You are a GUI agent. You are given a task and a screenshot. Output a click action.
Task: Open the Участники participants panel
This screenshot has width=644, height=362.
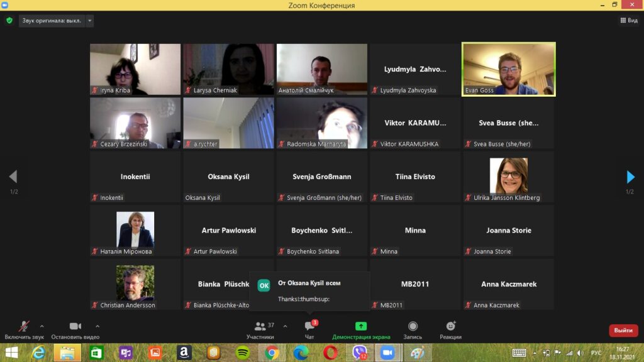pyautogui.click(x=260, y=329)
